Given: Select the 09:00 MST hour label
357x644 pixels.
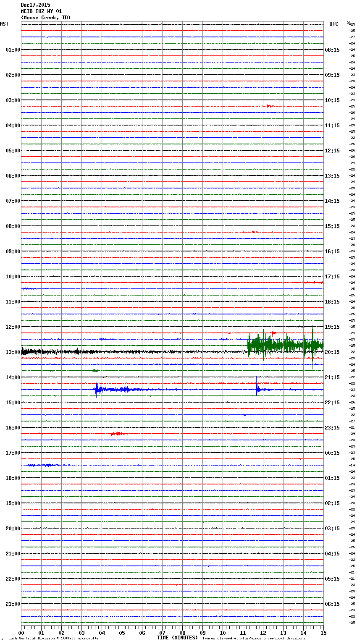Looking at the screenshot, I should [x=13, y=251].
